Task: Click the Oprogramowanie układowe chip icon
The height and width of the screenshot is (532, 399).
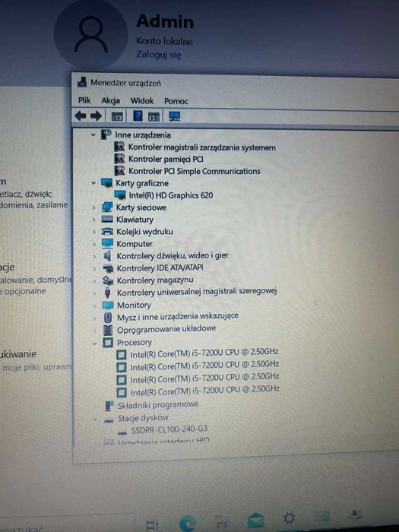Action: 108,330
